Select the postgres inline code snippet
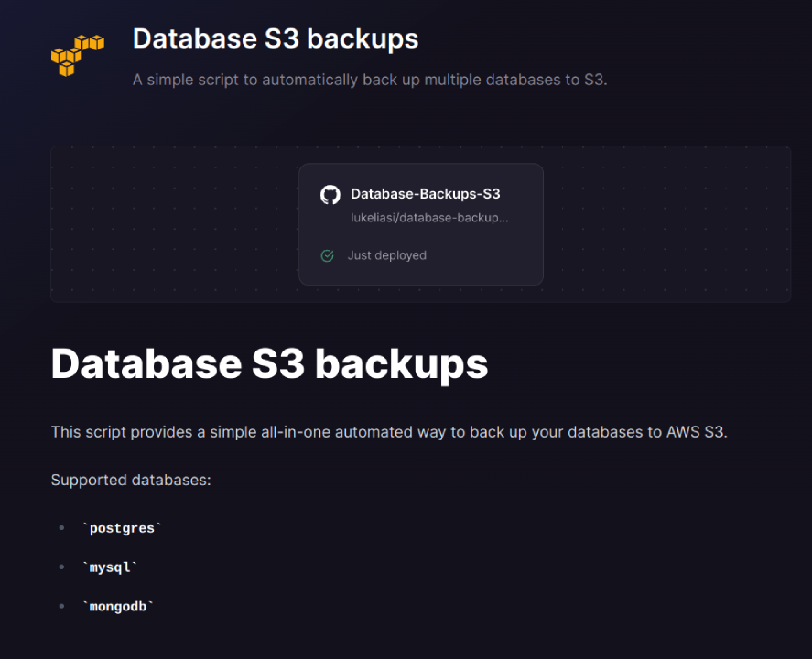 121,527
